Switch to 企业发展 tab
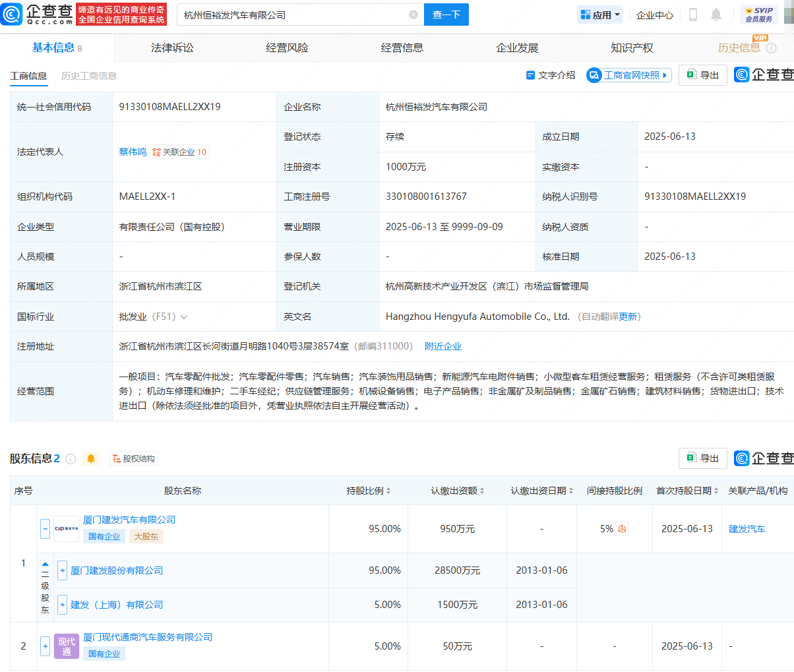Viewport: 794px width, 672px height. (x=517, y=48)
